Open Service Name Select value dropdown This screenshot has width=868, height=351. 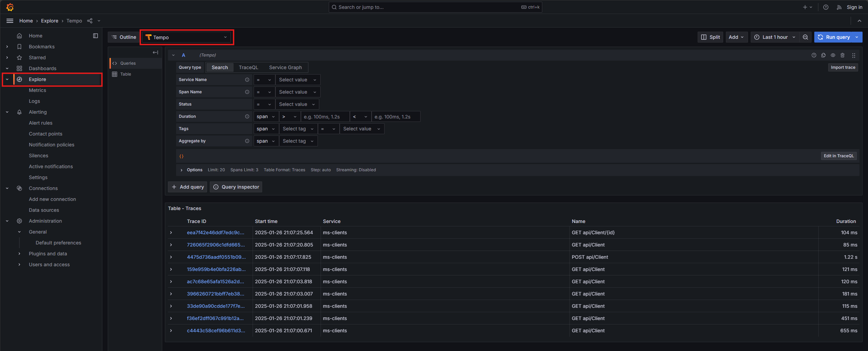pos(297,80)
